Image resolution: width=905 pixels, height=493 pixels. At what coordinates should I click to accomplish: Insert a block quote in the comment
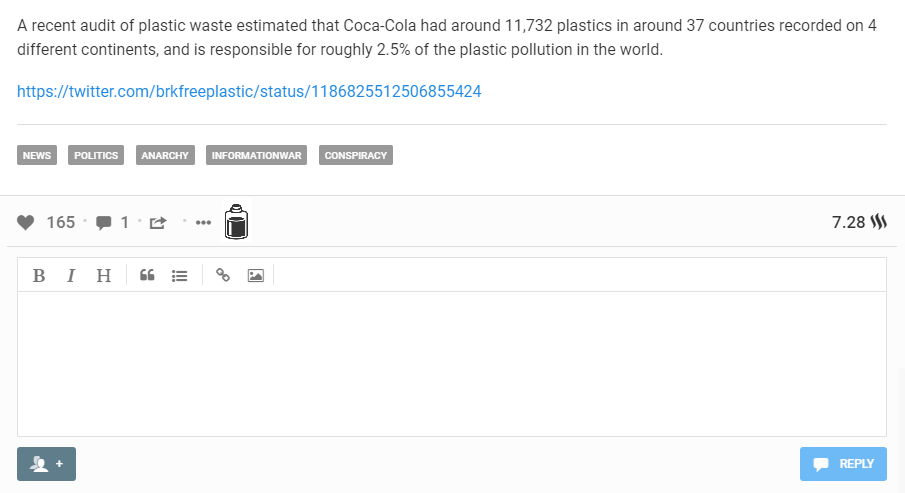pos(147,275)
